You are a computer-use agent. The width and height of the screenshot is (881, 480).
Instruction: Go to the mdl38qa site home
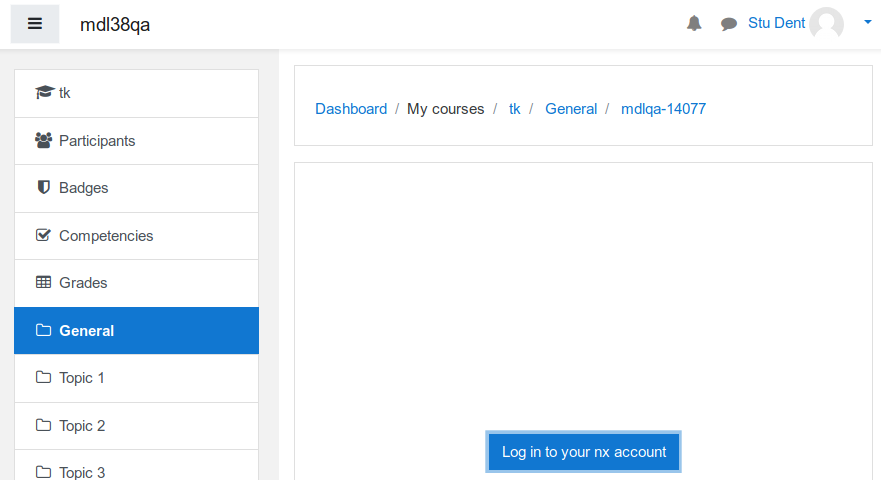pyautogui.click(x=115, y=25)
